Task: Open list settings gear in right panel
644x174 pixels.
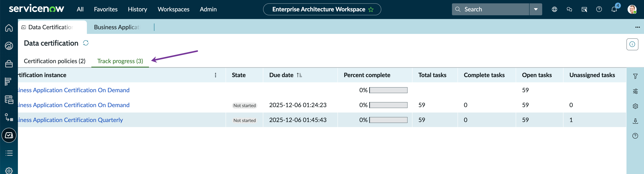Action: point(635,106)
